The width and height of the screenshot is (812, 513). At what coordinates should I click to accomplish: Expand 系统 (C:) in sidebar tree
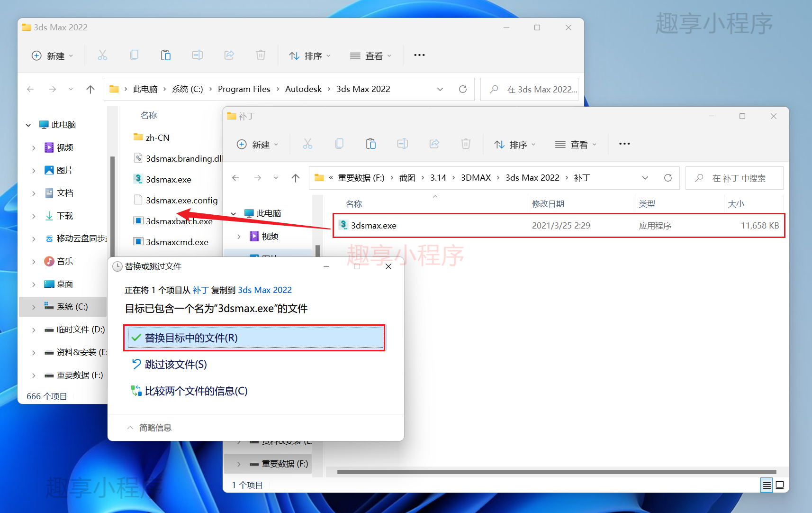point(33,307)
